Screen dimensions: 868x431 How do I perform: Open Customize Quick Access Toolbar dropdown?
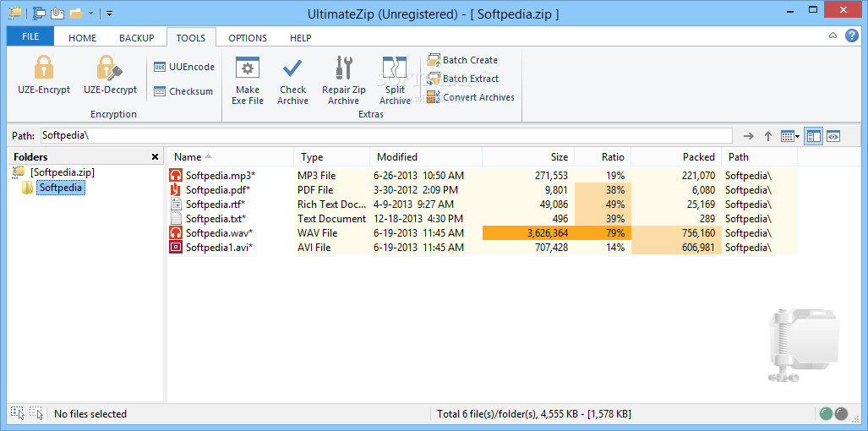(110, 14)
